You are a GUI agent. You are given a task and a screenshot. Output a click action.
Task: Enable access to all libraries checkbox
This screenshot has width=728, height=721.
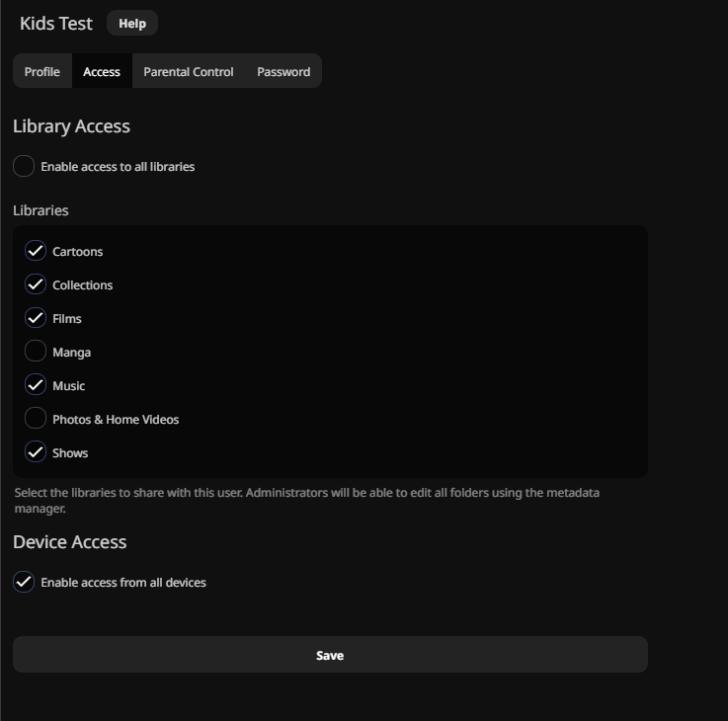pyautogui.click(x=24, y=167)
